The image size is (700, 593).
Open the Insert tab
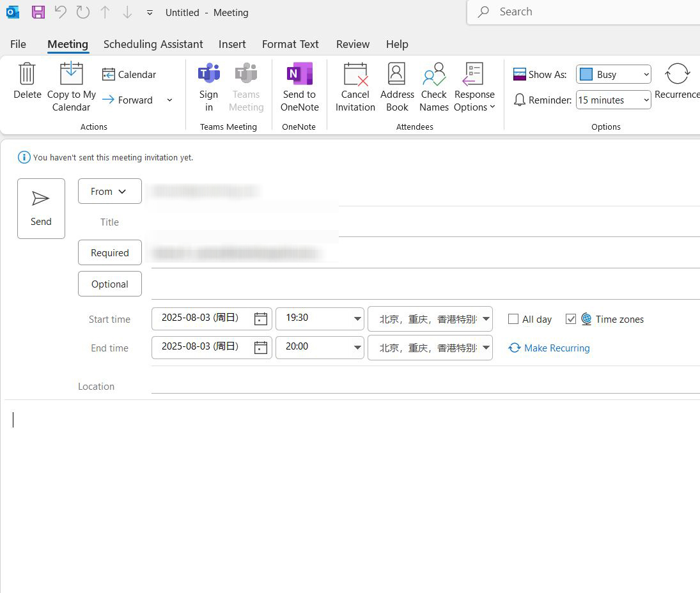[x=232, y=44]
